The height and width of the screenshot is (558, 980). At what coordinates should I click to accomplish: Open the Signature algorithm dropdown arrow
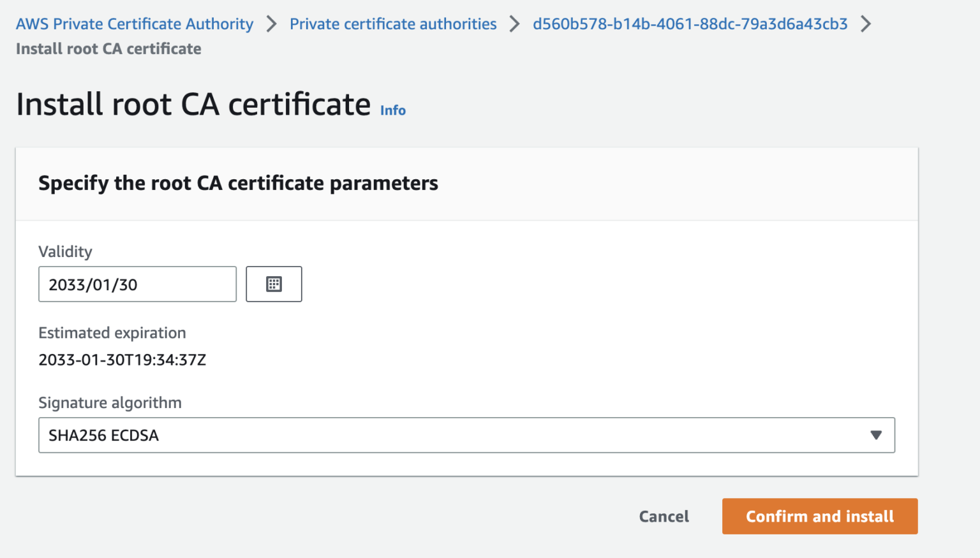(875, 435)
